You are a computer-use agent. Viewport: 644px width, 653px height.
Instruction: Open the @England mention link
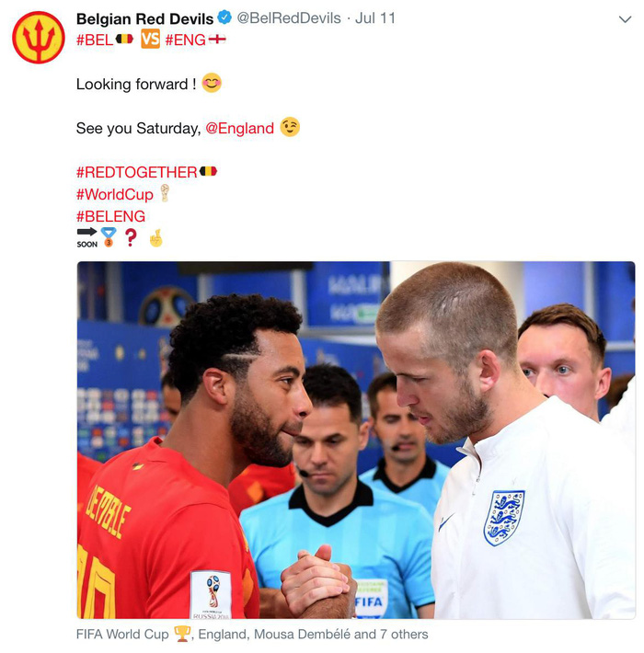[239, 128]
